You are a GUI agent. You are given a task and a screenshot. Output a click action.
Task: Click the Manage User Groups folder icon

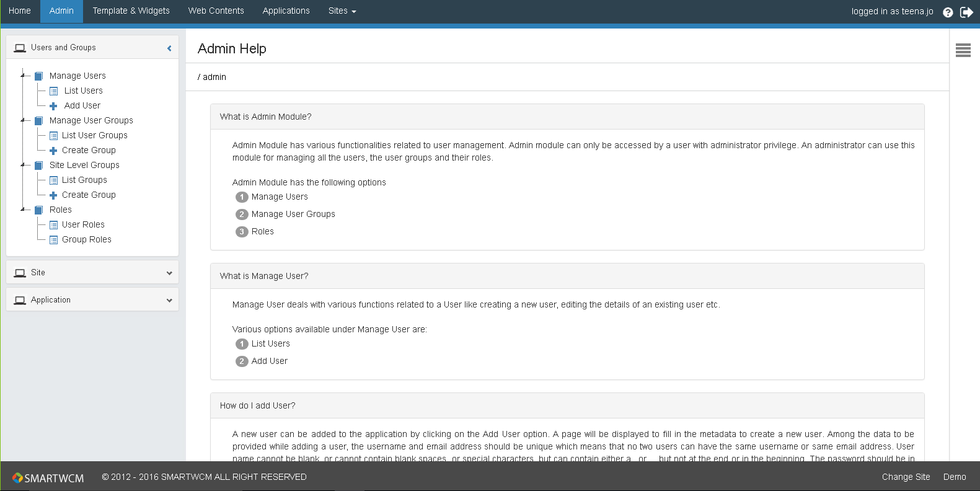(38, 121)
